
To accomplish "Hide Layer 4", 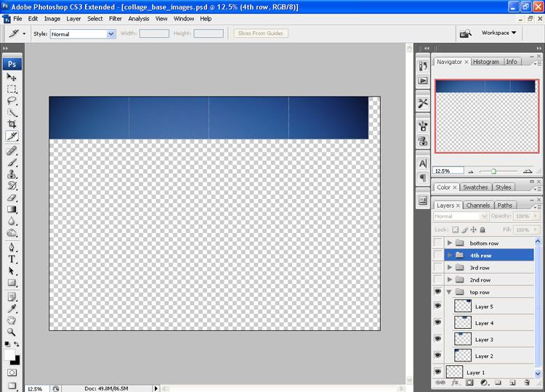I will (x=438, y=322).
